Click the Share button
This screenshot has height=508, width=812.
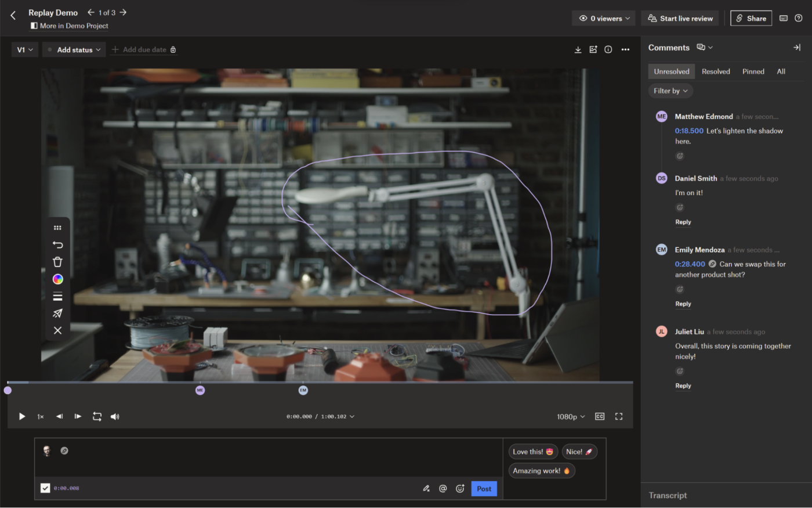pos(751,19)
